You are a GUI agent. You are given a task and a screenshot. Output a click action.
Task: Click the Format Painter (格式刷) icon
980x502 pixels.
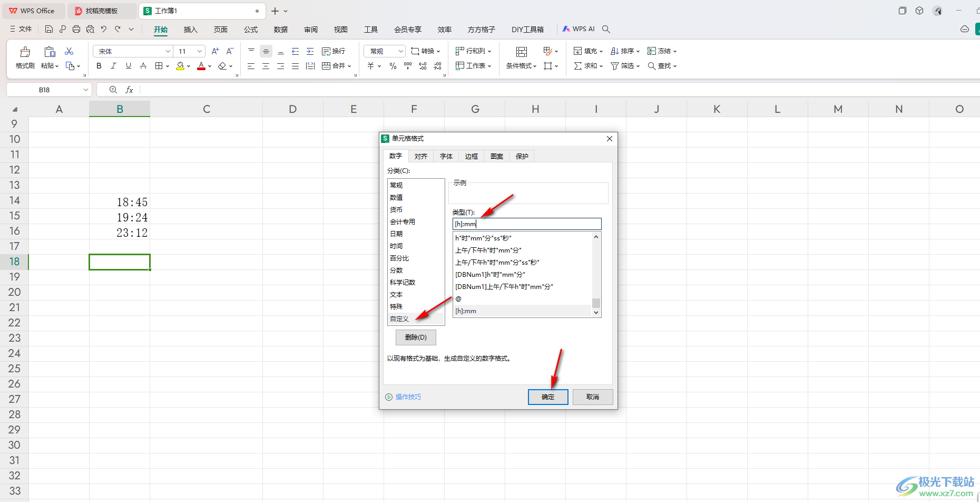(x=25, y=52)
